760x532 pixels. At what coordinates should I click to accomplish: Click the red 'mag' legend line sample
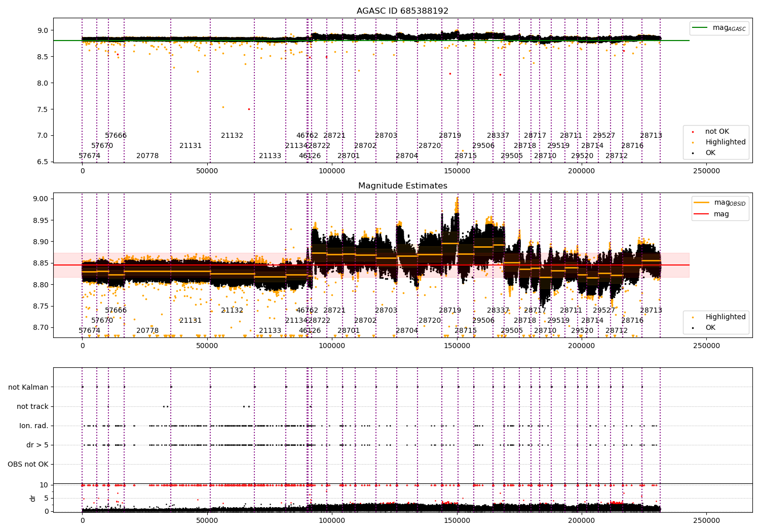[702, 214]
